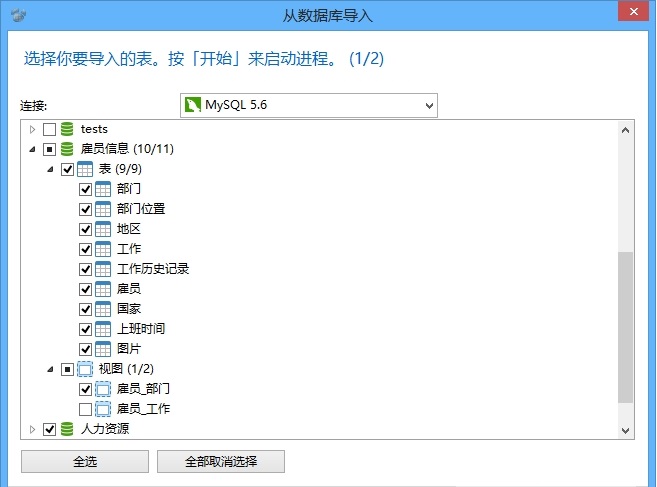Select the 国家 row label

click(x=129, y=309)
